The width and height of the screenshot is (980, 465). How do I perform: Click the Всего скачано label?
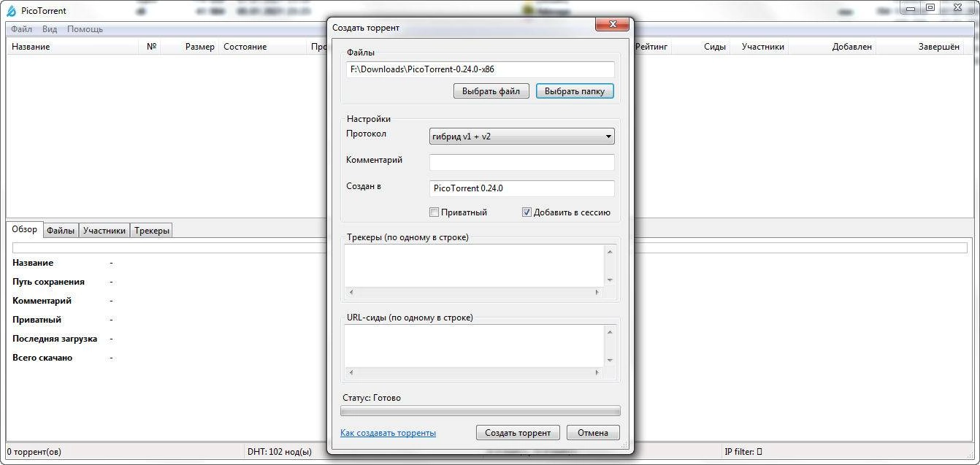(x=42, y=358)
